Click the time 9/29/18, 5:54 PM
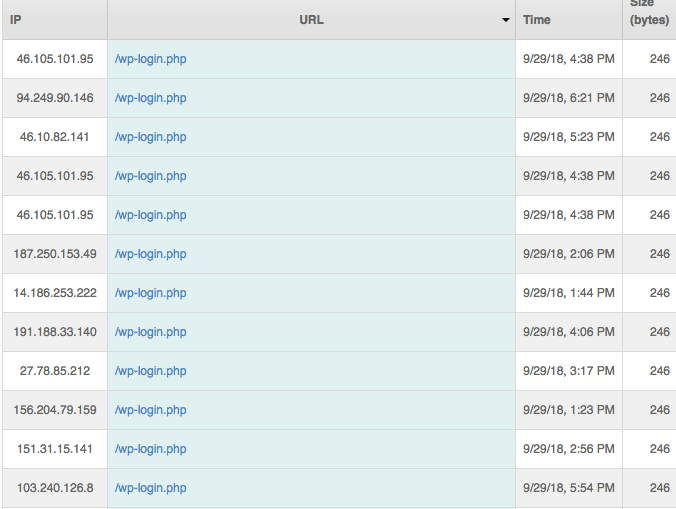 tap(569, 488)
